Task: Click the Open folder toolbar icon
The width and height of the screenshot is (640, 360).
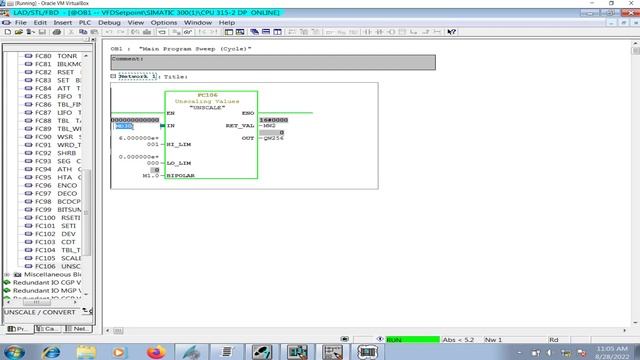Action: (19, 32)
